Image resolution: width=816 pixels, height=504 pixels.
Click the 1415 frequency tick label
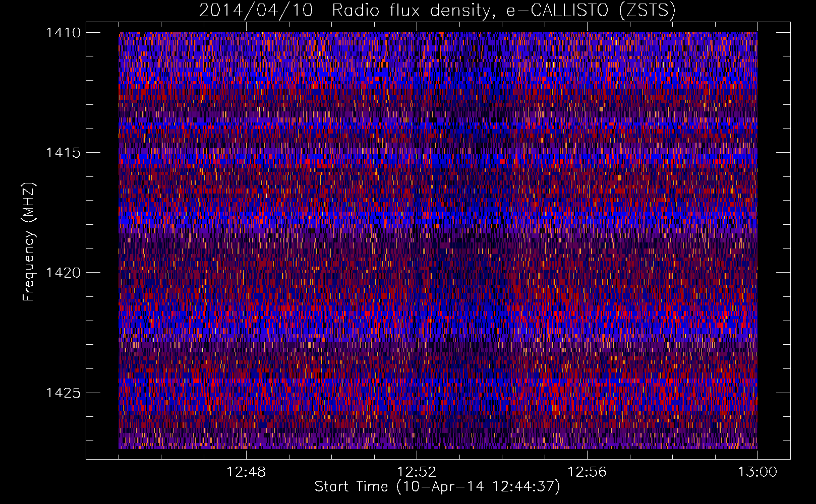[64, 153]
